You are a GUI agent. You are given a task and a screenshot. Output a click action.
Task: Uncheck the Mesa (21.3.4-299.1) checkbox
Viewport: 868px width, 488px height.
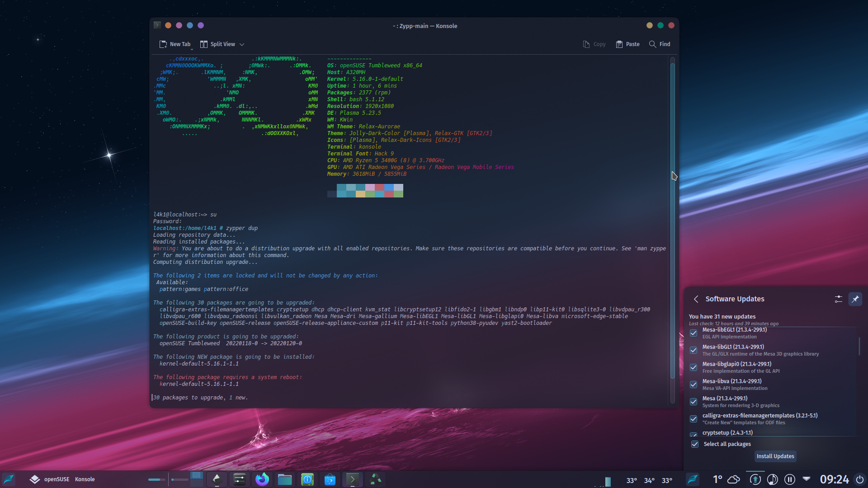pos(693,402)
